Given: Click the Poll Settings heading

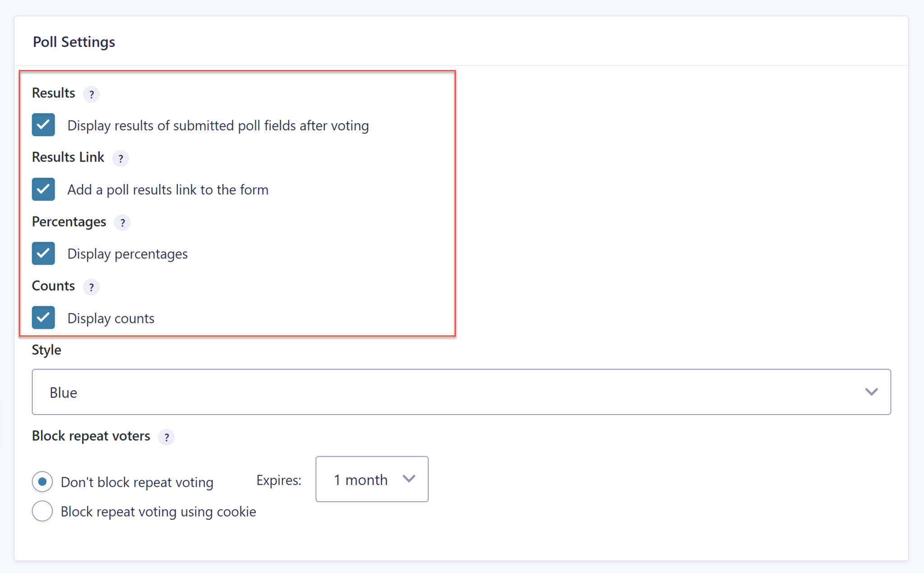Looking at the screenshot, I should click(74, 42).
